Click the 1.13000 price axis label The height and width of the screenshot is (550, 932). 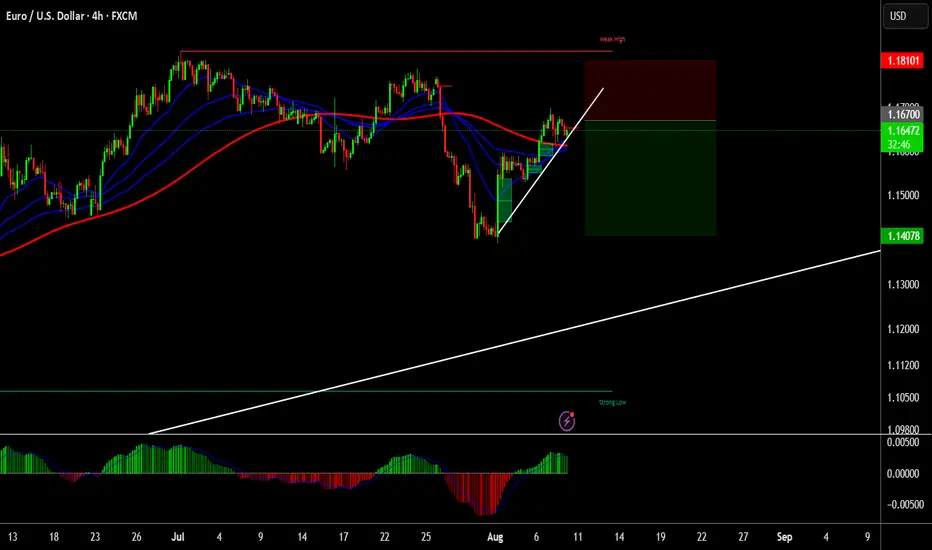coord(902,285)
